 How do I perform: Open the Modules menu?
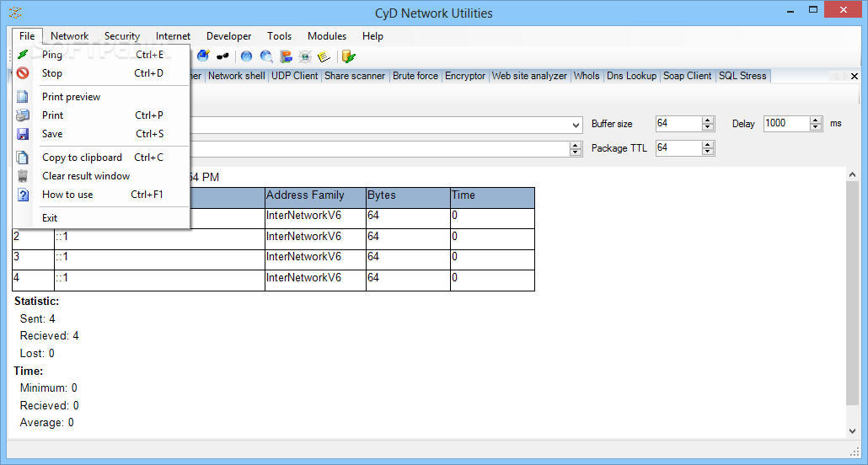(x=327, y=36)
